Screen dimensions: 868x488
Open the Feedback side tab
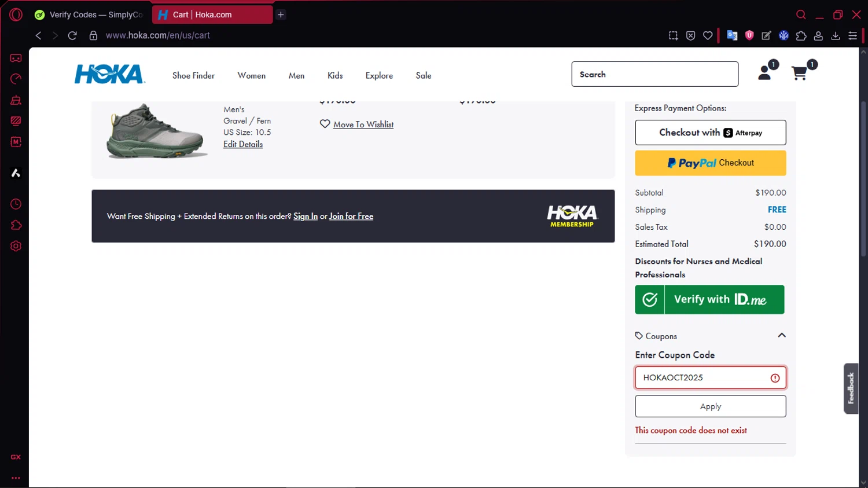point(851,388)
